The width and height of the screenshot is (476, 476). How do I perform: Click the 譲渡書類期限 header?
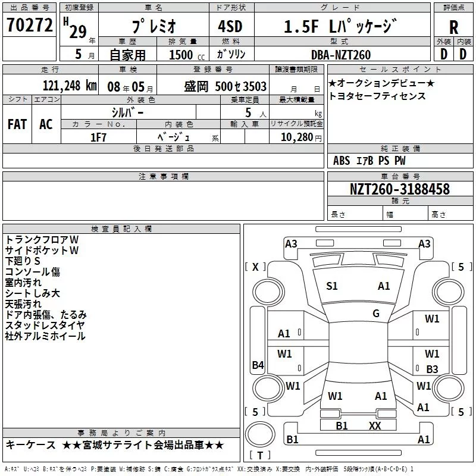coord(296,69)
